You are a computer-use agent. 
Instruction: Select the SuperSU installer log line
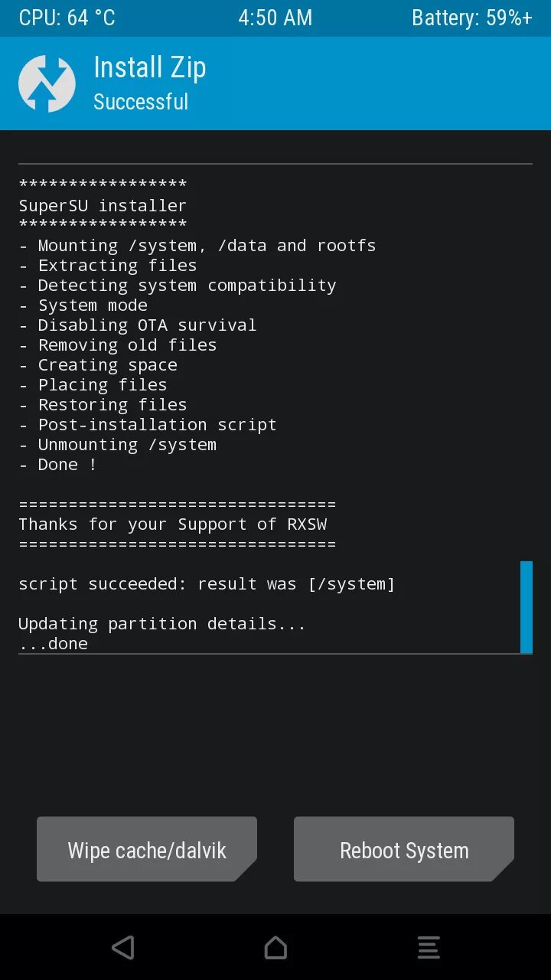(x=103, y=205)
